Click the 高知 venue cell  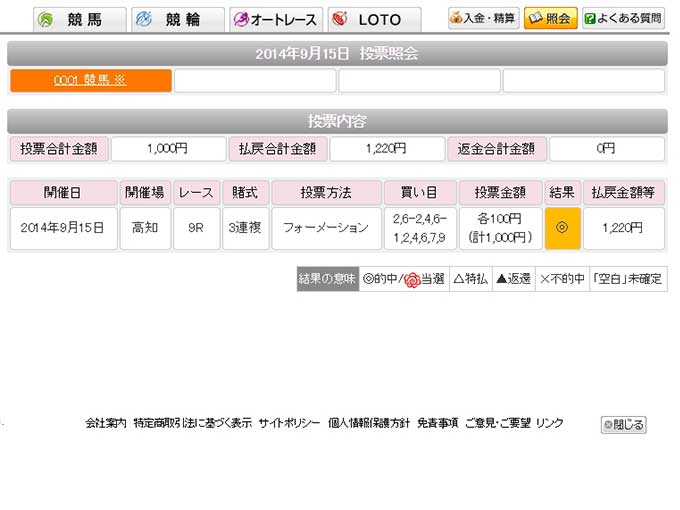145,228
